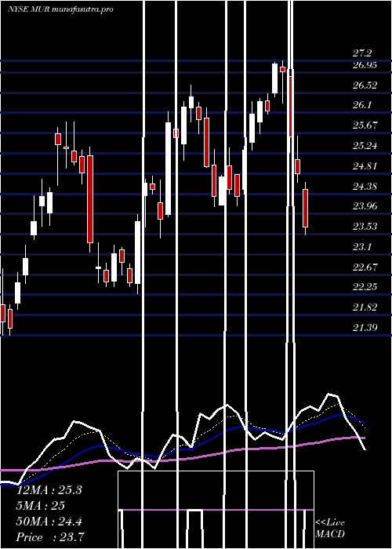The height and width of the screenshot is (549, 392).
Task: Click the last red candlestick near 23.96
Action: pyautogui.click(x=305, y=208)
